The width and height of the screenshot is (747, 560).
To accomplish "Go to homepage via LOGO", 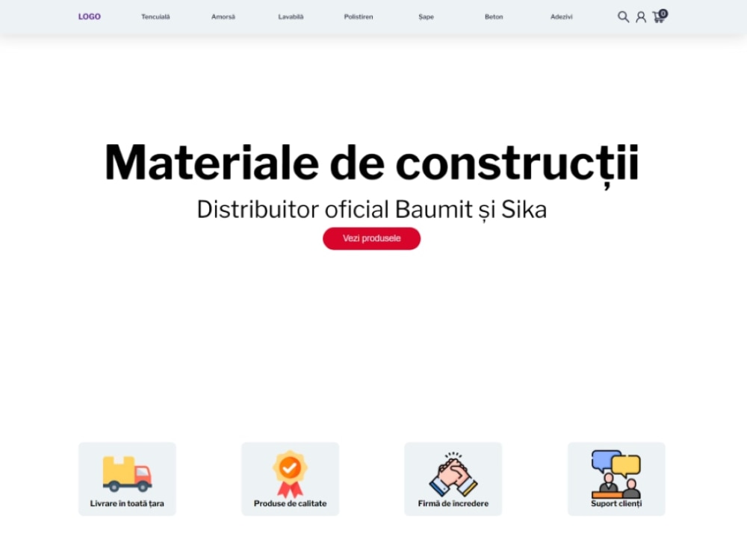I will (89, 16).
